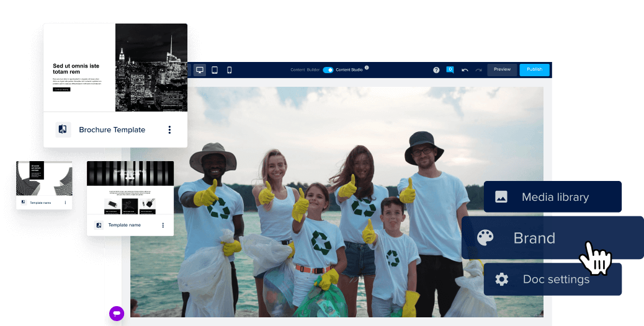Switch to tablet preview mode

tap(215, 70)
